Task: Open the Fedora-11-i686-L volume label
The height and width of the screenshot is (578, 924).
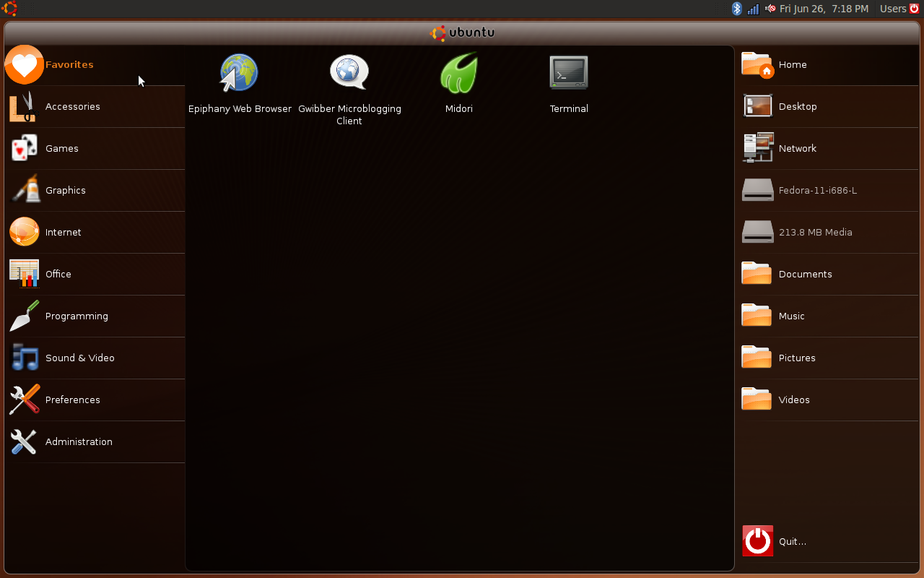Action: click(818, 190)
